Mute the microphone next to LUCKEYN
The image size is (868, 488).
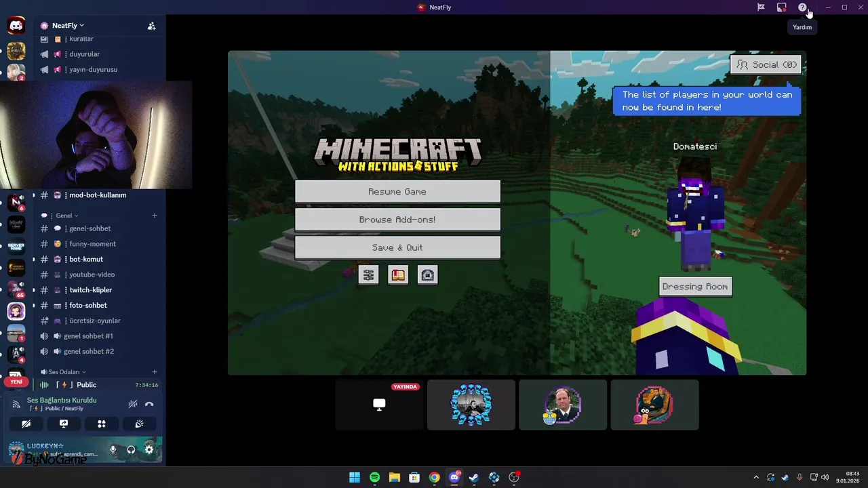113,449
